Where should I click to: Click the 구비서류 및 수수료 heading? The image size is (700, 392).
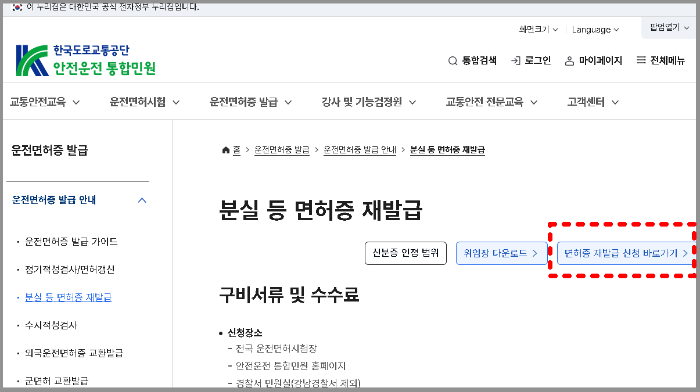point(289,295)
